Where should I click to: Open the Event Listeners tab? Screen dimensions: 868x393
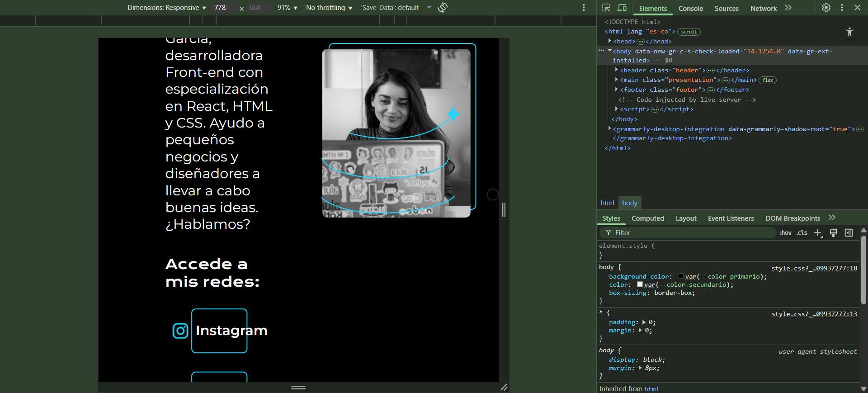pyautogui.click(x=731, y=218)
